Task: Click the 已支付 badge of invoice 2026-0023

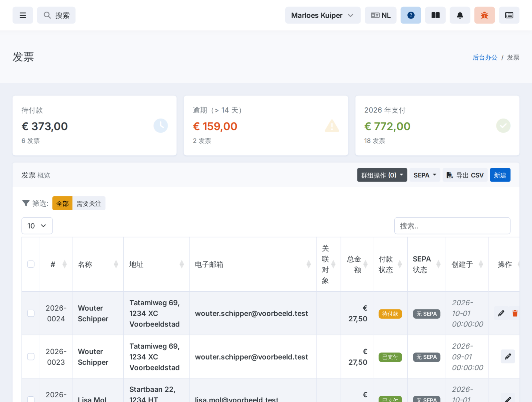Action: pyautogui.click(x=390, y=357)
